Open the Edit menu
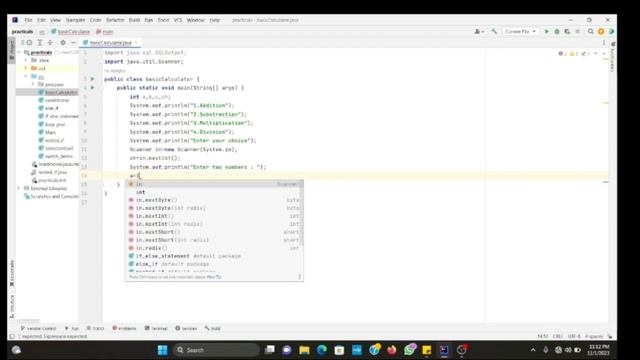 42,20
